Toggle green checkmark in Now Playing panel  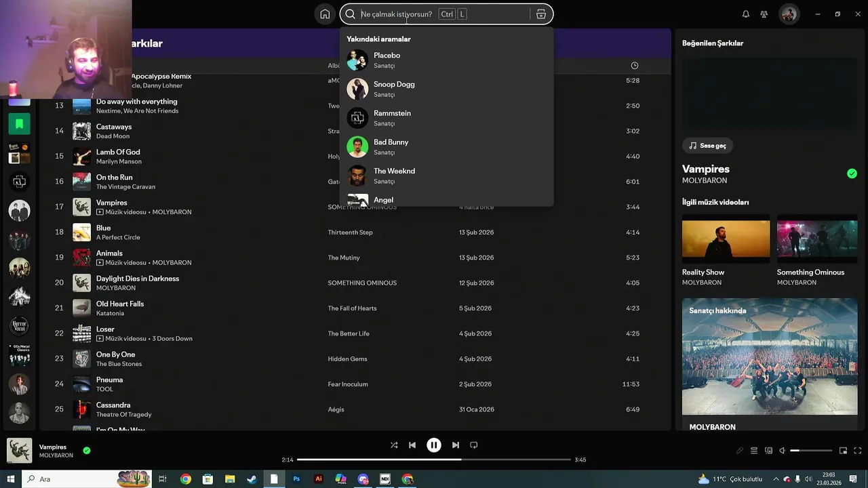(852, 174)
